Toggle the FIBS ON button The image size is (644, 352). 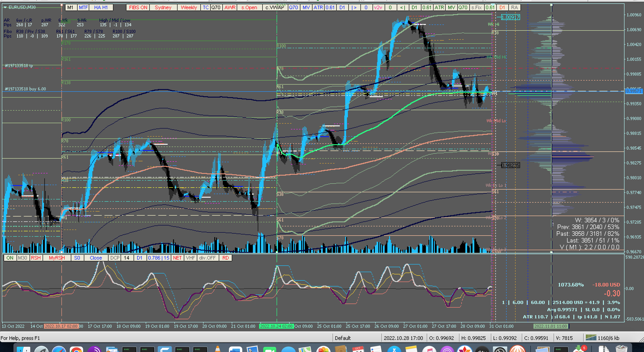tap(138, 7)
